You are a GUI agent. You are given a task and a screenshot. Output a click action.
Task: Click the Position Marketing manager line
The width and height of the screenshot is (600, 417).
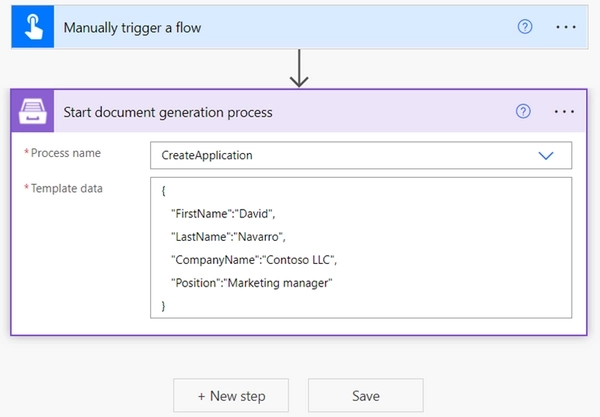pos(251,284)
